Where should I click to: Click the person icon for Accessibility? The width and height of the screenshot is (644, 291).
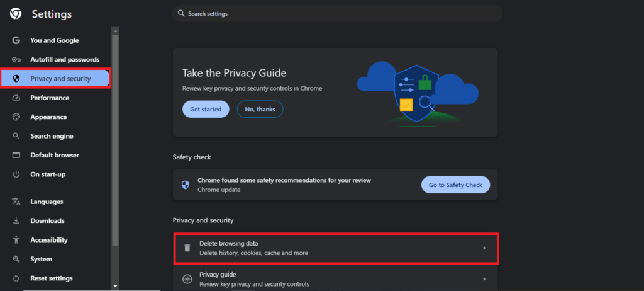coord(16,240)
